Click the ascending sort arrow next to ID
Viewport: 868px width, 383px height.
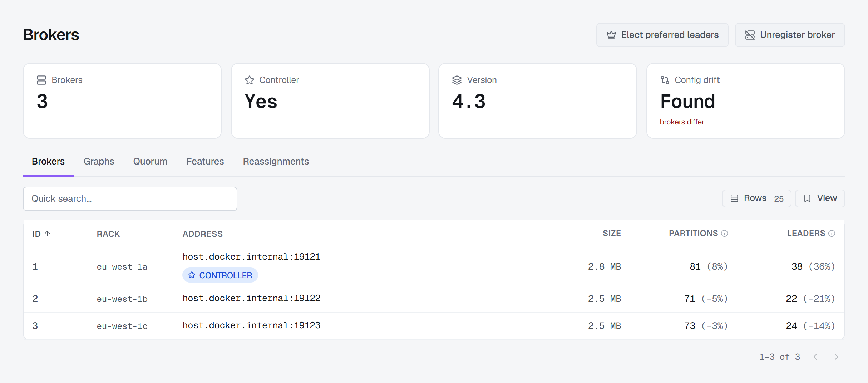(x=48, y=234)
